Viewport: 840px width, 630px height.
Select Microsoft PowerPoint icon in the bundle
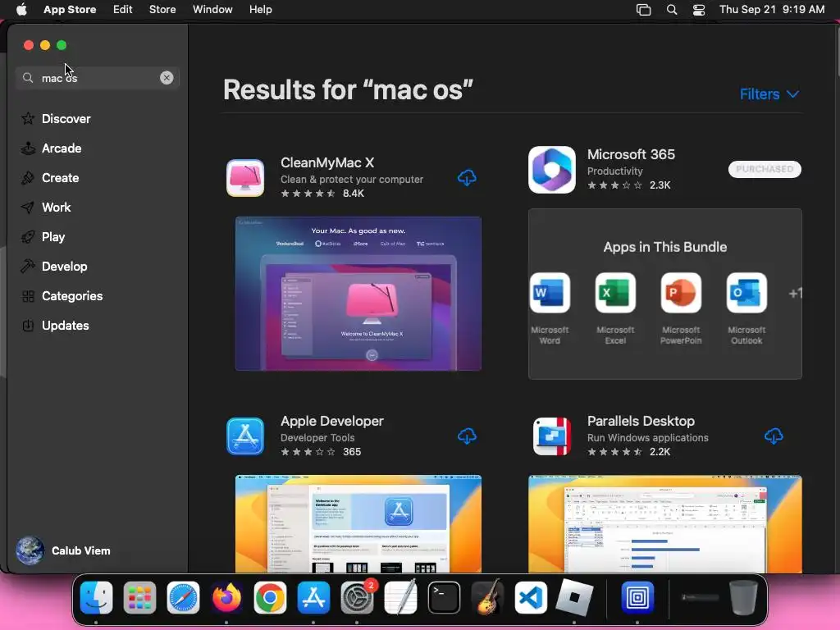click(681, 293)
